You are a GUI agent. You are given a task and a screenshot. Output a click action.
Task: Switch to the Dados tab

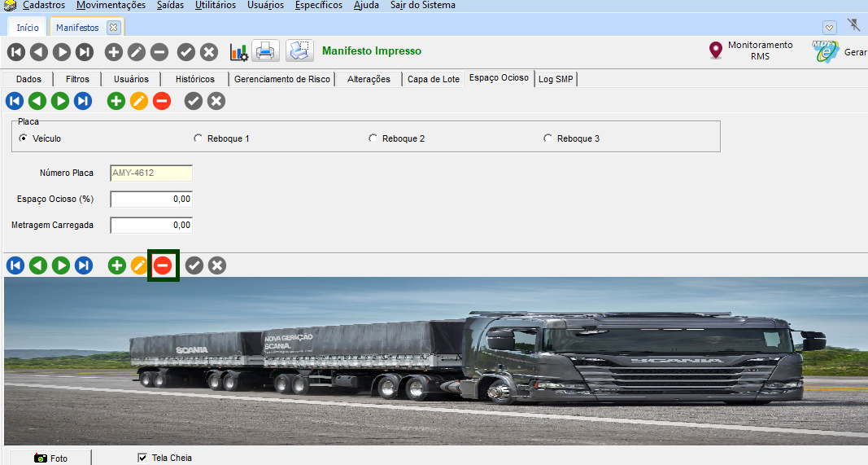point(28,79)
